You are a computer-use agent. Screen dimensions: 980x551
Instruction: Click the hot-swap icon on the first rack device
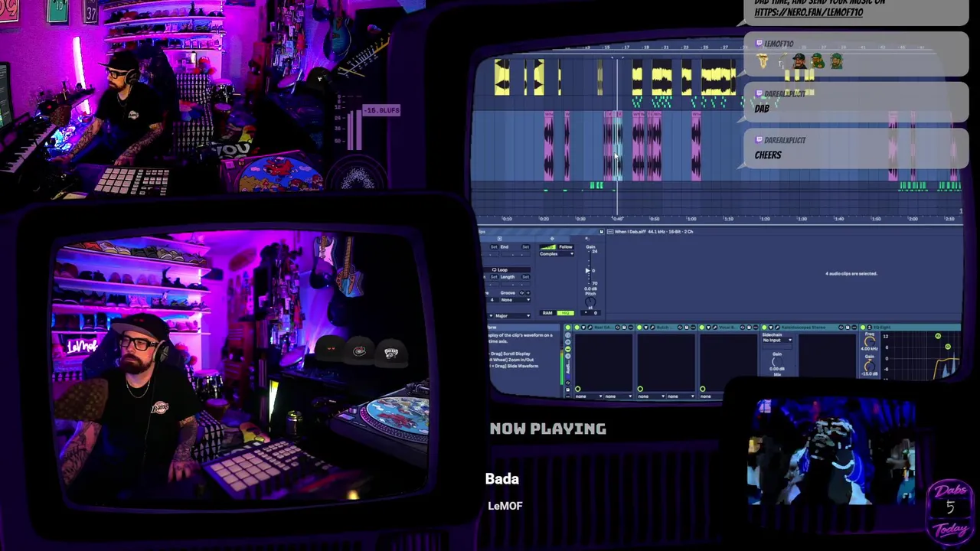(617, 328)
